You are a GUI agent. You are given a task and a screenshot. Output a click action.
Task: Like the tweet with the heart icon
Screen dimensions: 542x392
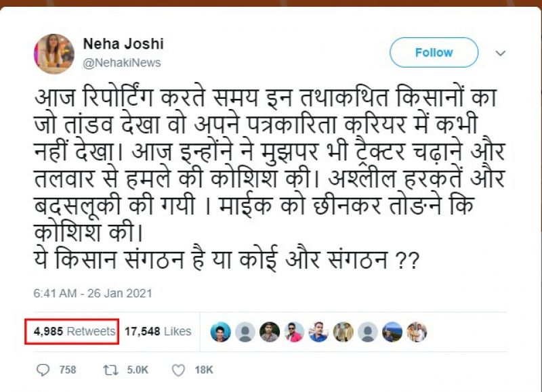click(178, 370)
